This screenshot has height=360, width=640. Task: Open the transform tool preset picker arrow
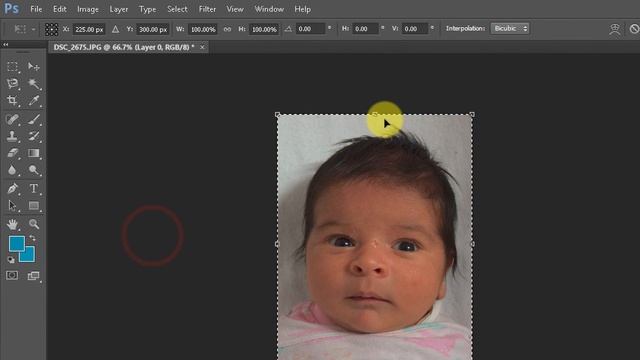tap(33, 29)
